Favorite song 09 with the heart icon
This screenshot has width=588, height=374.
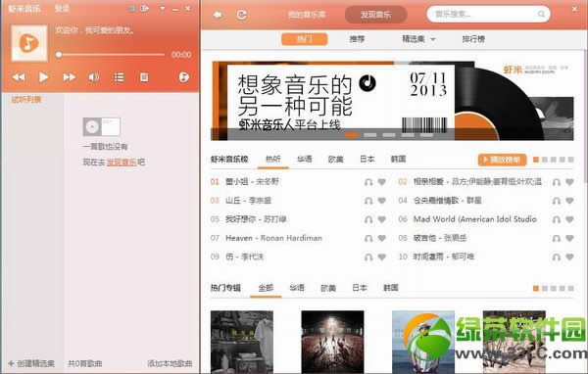coord(382,257)
